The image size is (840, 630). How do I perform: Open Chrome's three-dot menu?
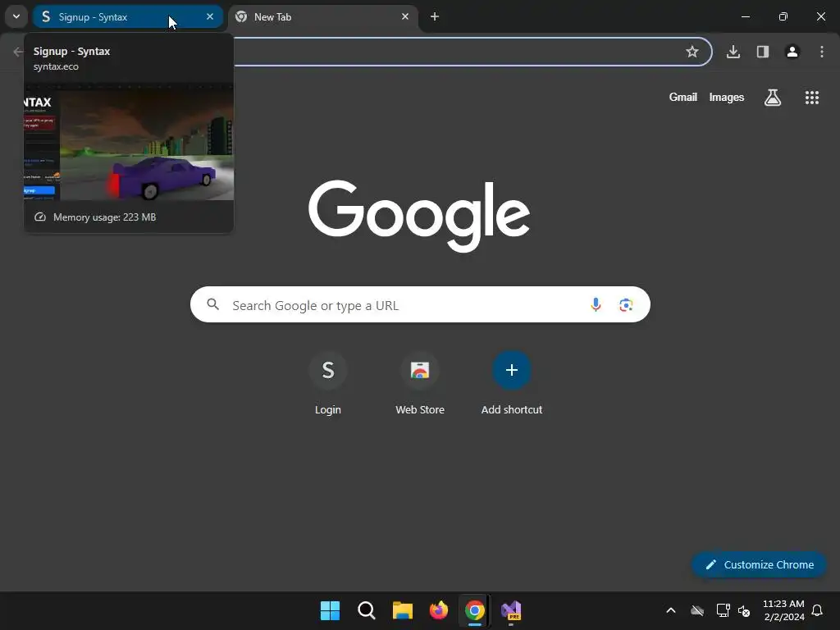point(822,52)
